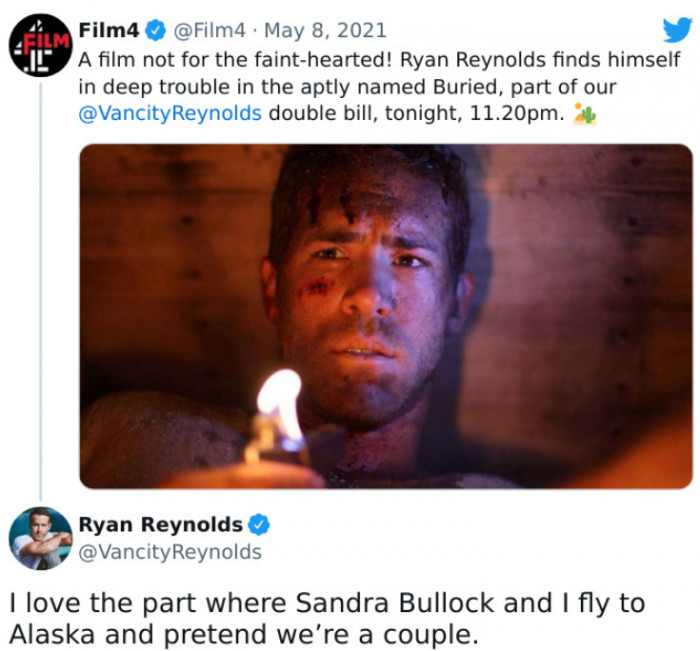Image resolution: width=700 pixels, height=651 pixels.
Task: Click the 'Alaska and pretend' reply line
Action: tap(244, 634)
